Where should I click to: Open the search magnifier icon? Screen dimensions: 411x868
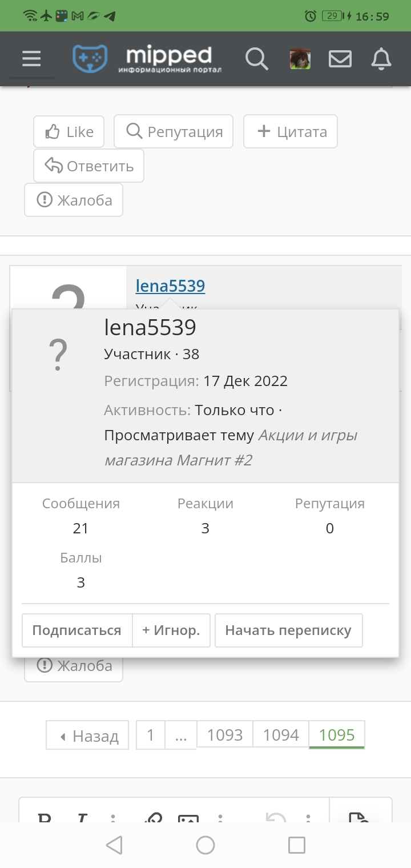click(257, 58)
